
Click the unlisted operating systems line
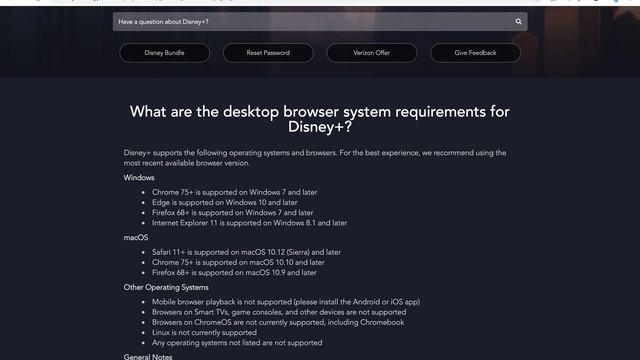click(237, 343)
